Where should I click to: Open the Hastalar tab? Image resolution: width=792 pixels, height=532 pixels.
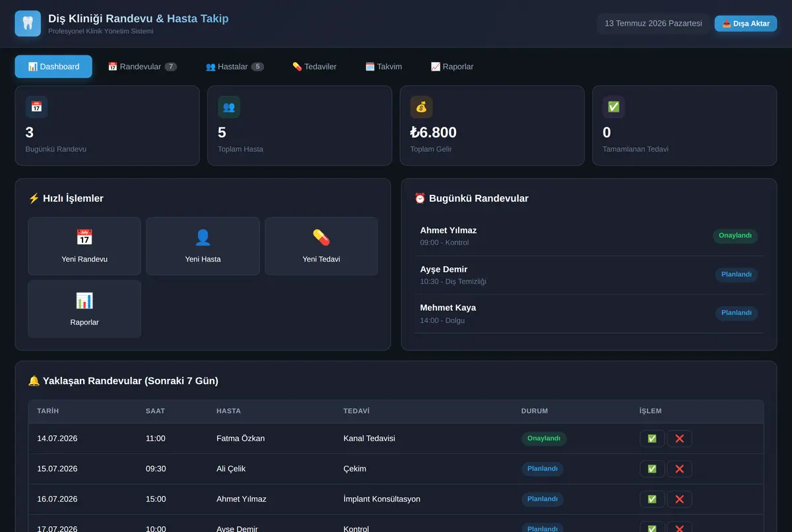[x=235, y=67]
